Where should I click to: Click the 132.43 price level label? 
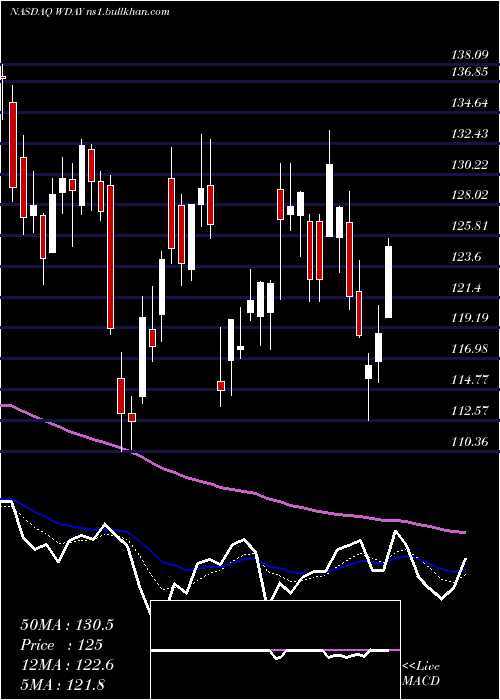point(470,134)
